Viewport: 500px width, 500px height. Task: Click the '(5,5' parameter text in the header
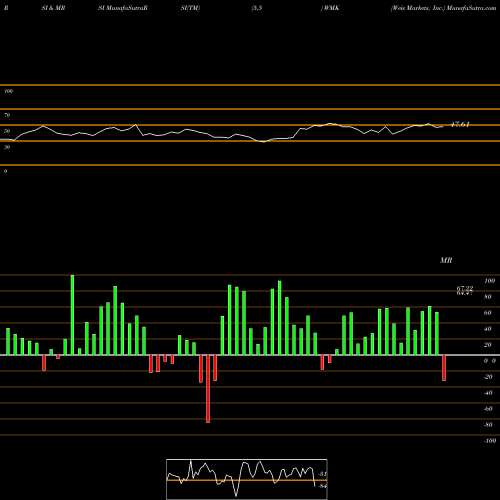257,8
